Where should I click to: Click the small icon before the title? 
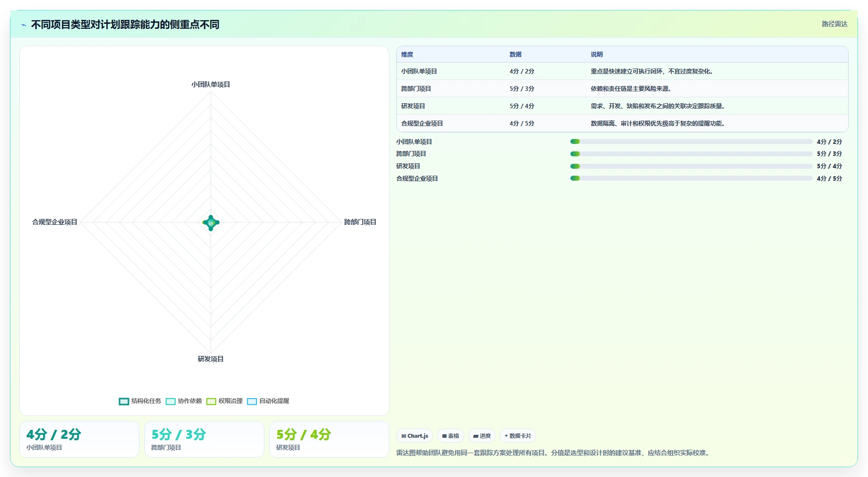click(23, 25)
